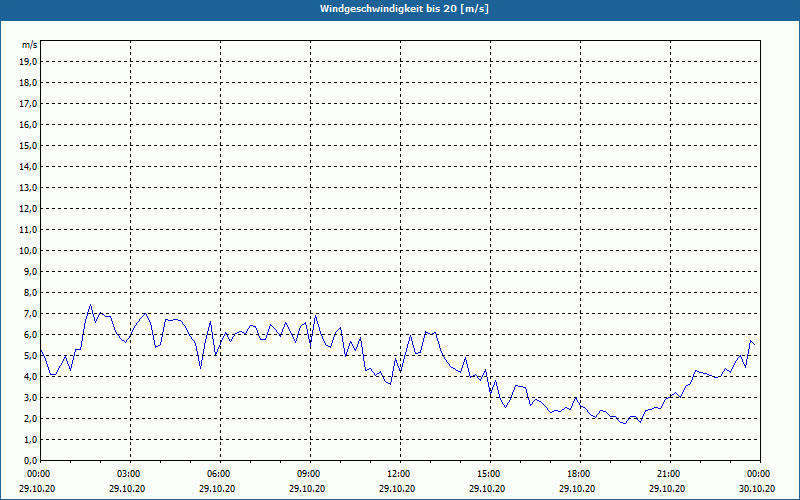Select the 12,0 y-axis label
This screenshot has height=500, width=800.
tap(28, 209)
